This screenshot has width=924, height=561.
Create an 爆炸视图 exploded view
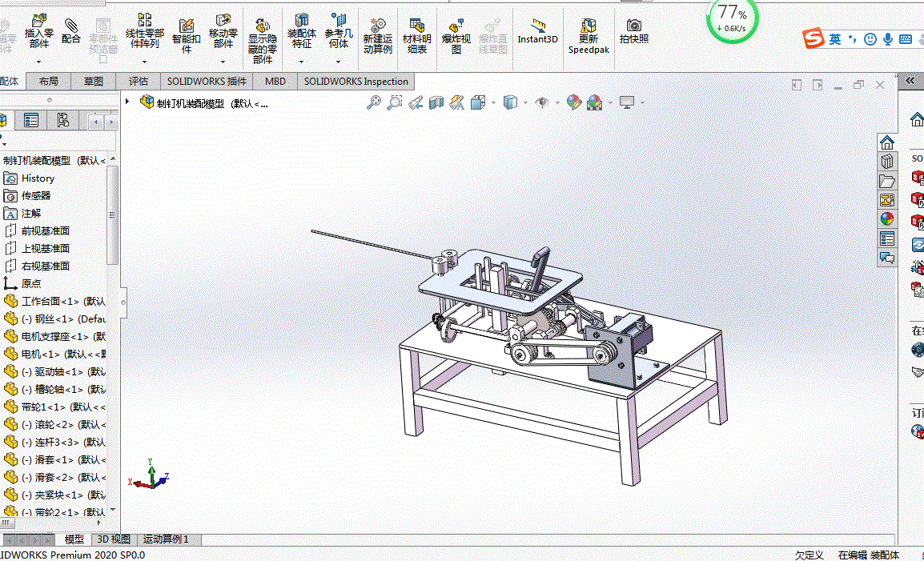pos(456,26)
